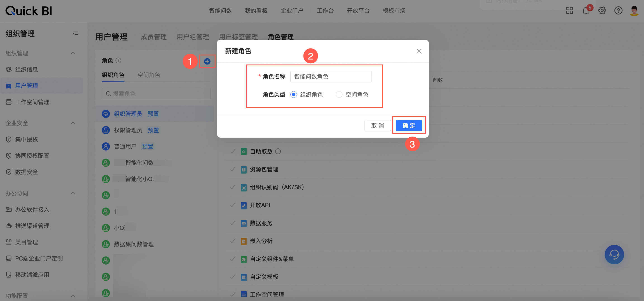Switch to the 成员管理 tab
The height and width of the screenshot is (301, 644).
[x=154, y=37]
